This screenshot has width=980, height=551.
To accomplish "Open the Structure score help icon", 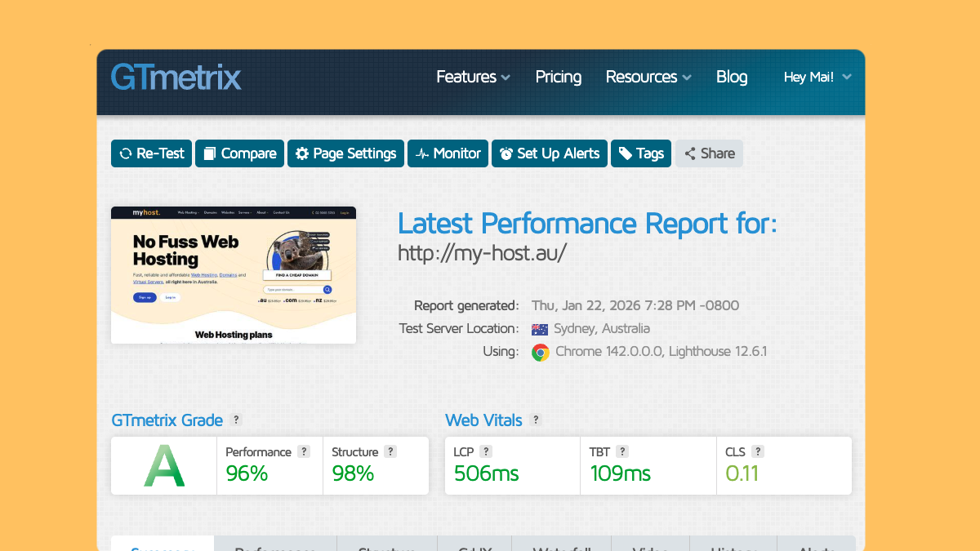I will tap(390, 451).
